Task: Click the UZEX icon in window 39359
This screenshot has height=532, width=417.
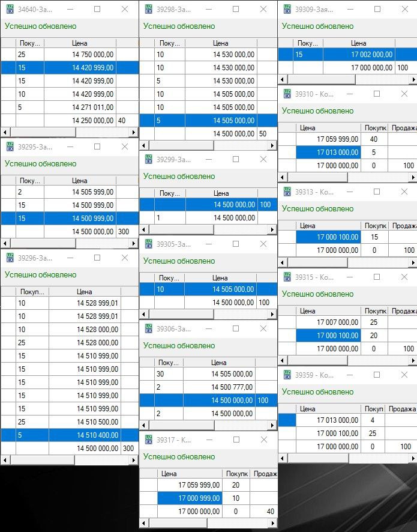Action: pos(287,375)
